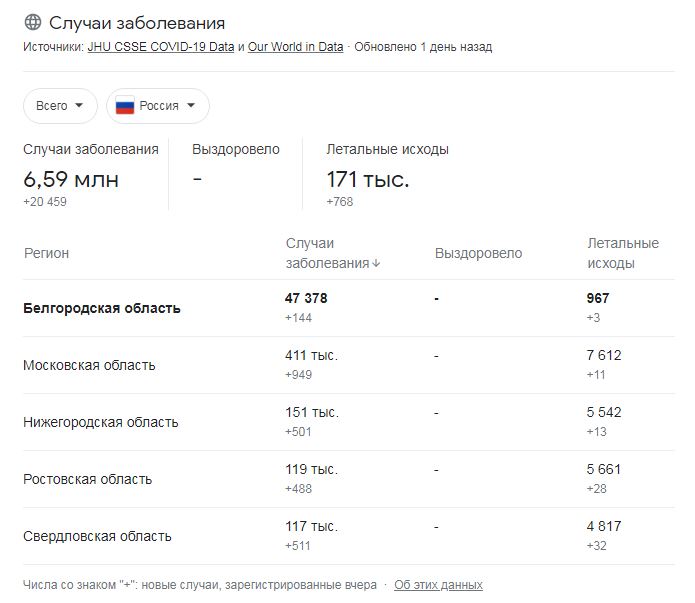Click the Выздоровело column header
This screenshot has height=603, width=695.
point(478,253)
